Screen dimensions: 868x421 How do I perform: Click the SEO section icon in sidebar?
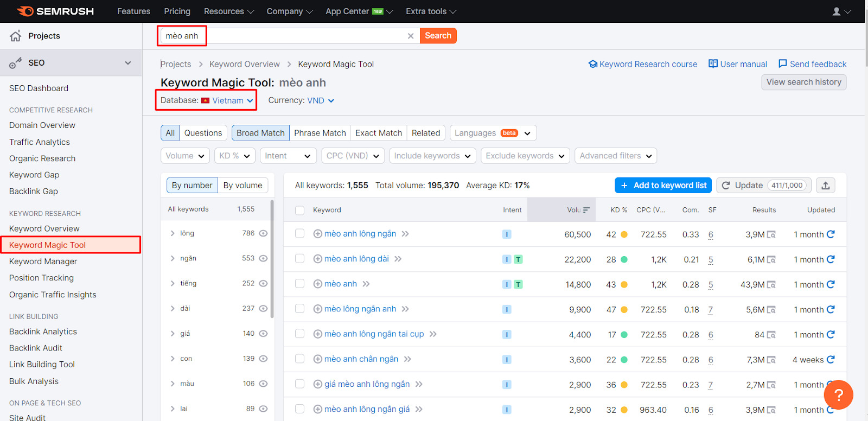tap(15, 63)
